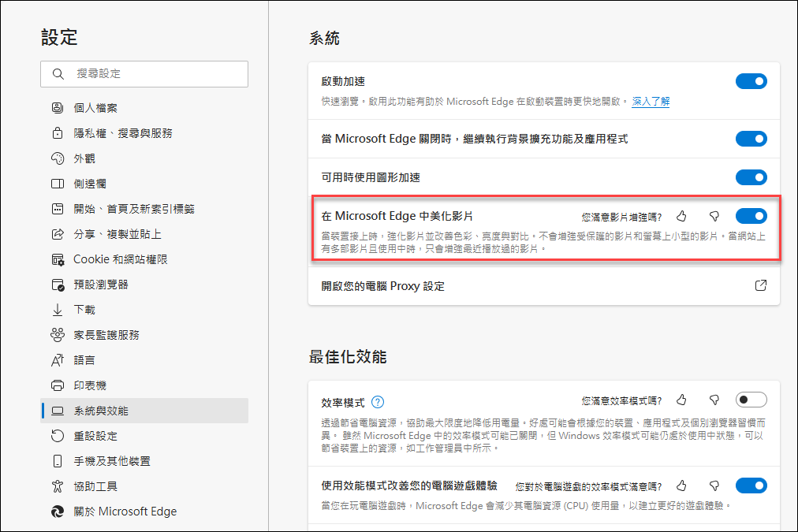
Task: Give thumbs down for 效率模式
Action: 714,400
